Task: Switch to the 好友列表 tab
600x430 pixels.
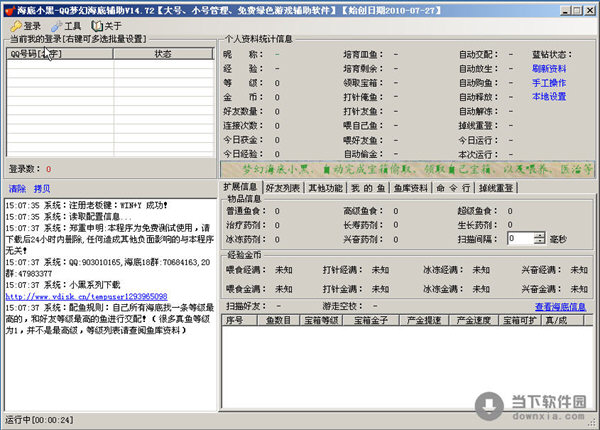Action: (284, 187)
